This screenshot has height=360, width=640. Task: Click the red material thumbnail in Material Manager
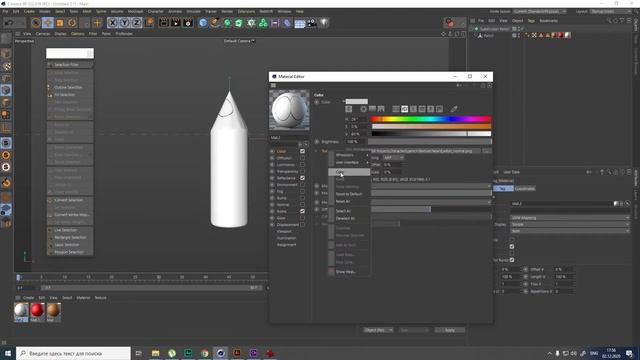(37, 311)
